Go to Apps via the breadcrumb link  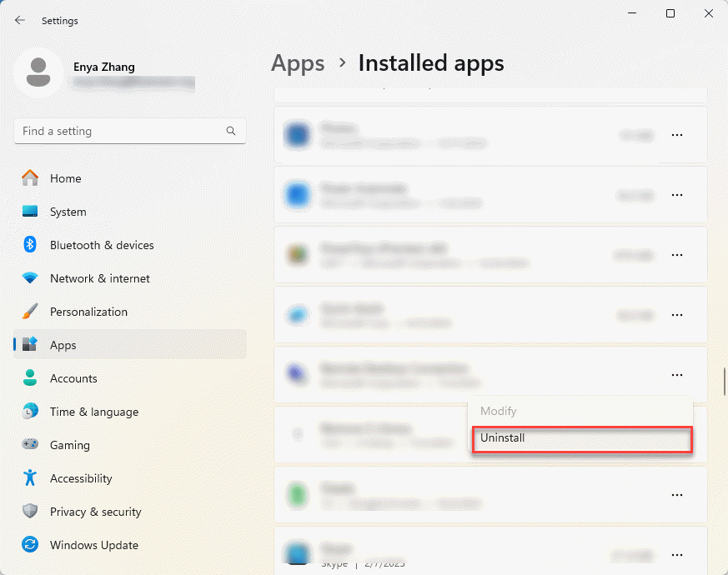(x=298, y=63)
